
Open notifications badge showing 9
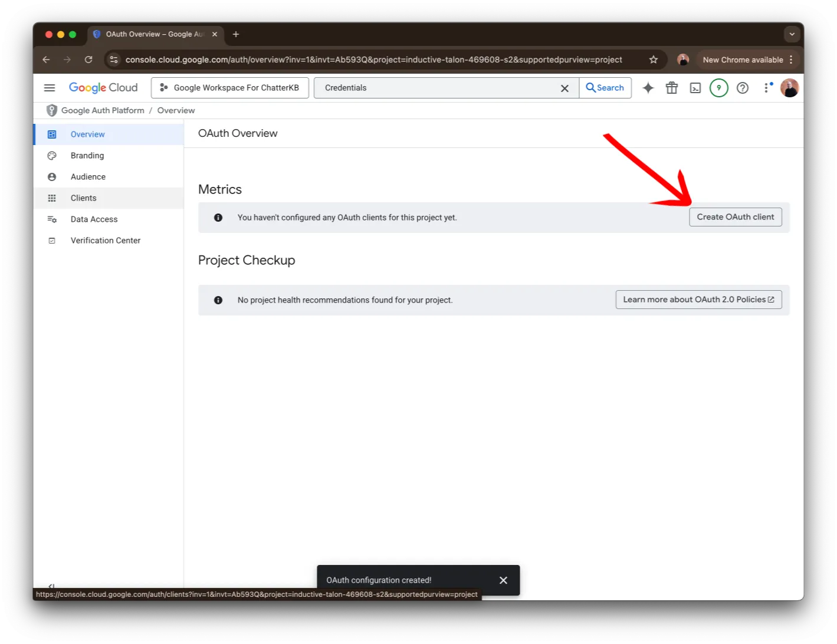pos(718,88)
